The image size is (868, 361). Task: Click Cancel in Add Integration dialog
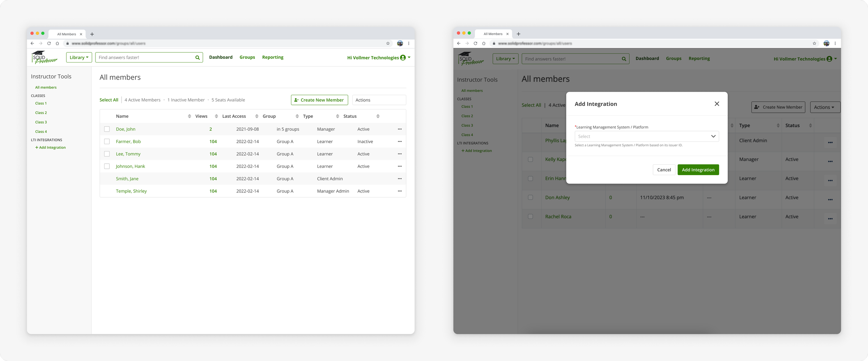tap(664, 170)
